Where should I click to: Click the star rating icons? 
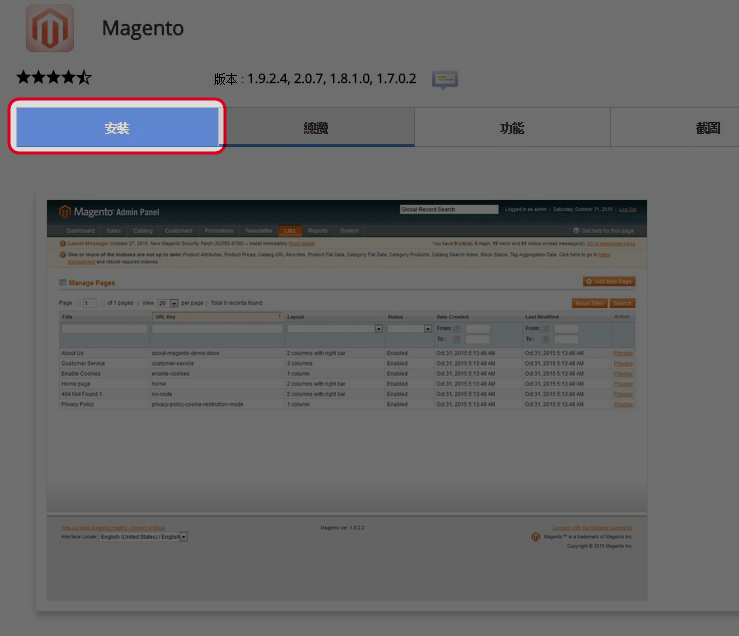[54, 78]
